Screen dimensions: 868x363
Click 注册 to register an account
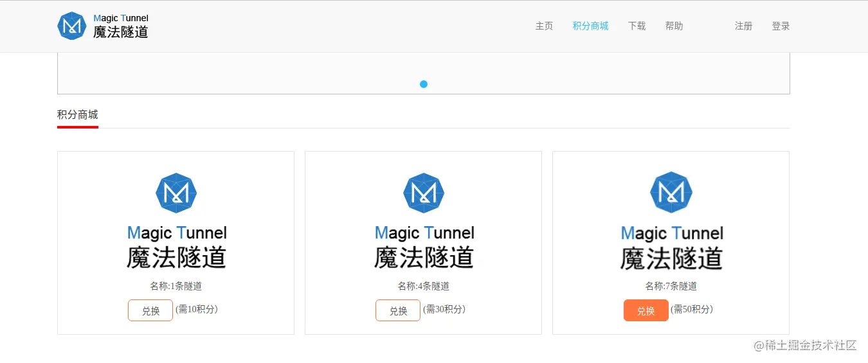pos(743,26)
